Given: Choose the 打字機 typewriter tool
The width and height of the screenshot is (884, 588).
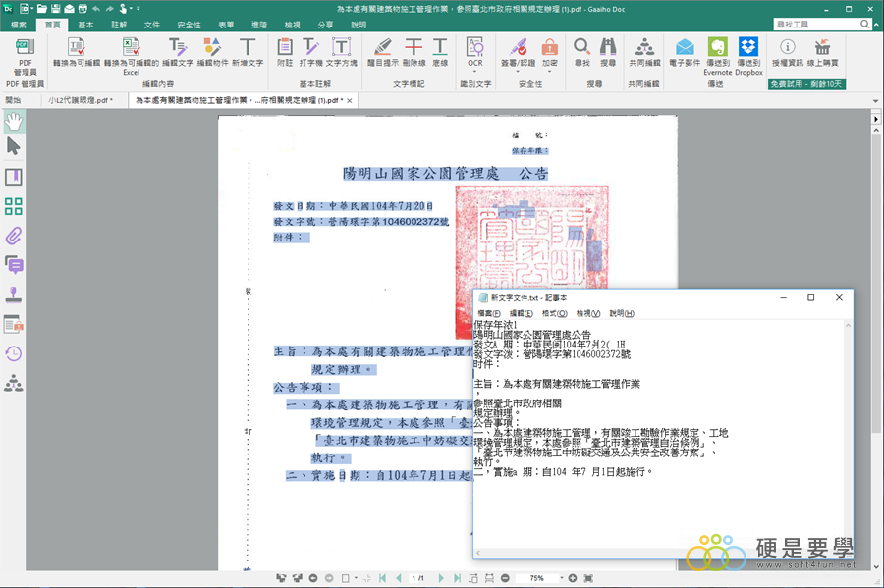Looking at the screenshot, I should click(x=311, y=52).
